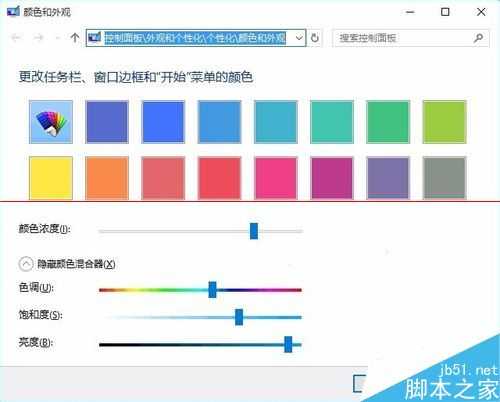This screenshot has width=500, height=402.
Task: Open recent locations dropdown arrow
Action: click(58, 38)
